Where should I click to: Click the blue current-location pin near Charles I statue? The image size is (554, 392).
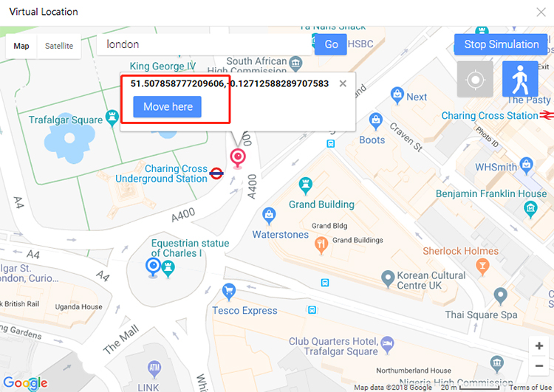154,267
